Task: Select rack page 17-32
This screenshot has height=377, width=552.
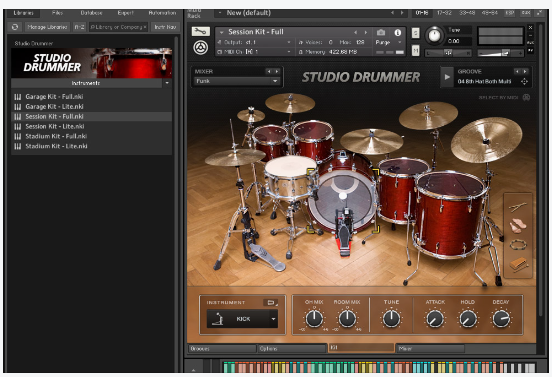Action: [444, 13]
